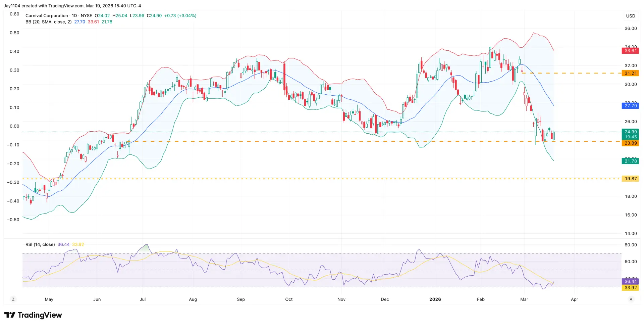Click the Z quick-zoom control on the time axis
644x326 pixels.
coord(13,299)
